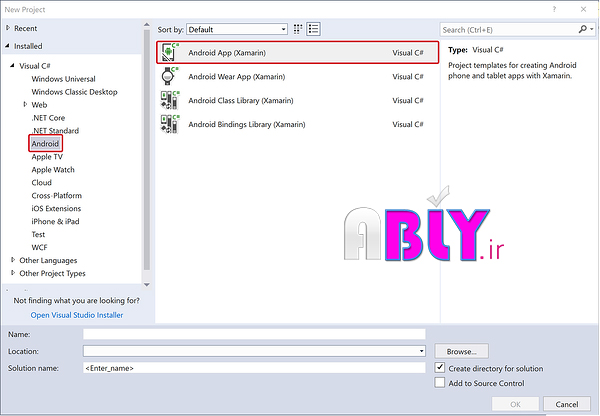Click the OK button
The height and width of the screenshot is (416, 600).
coord(515,404)
